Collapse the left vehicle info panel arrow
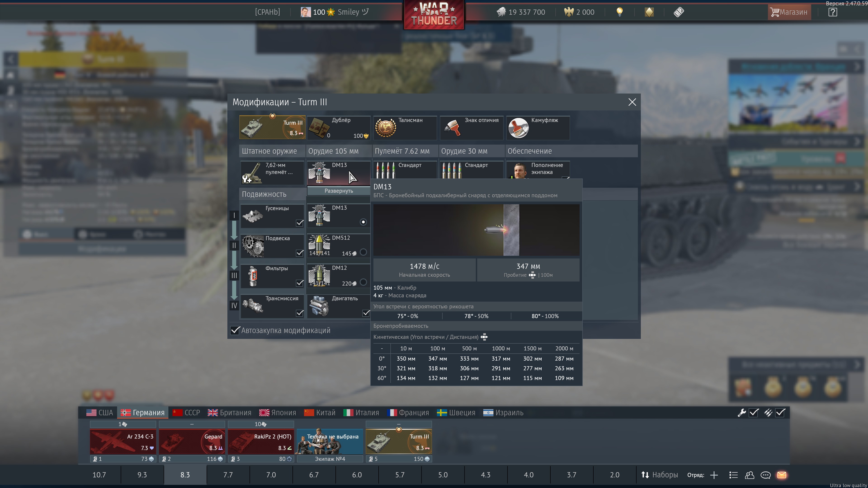Screen dimensions: 868x488 click(10, 59)
